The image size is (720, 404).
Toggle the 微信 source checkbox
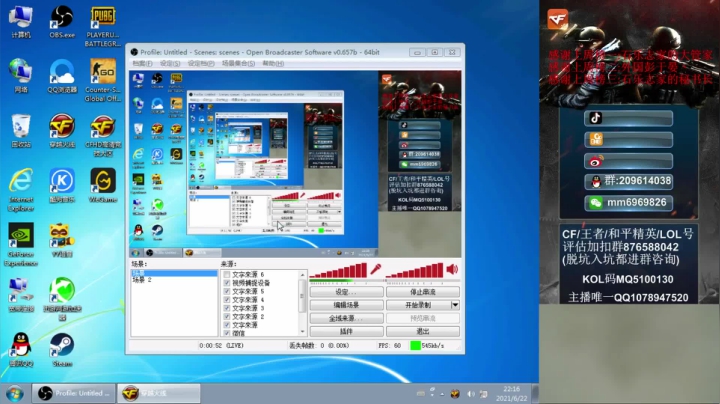[226, 333]
